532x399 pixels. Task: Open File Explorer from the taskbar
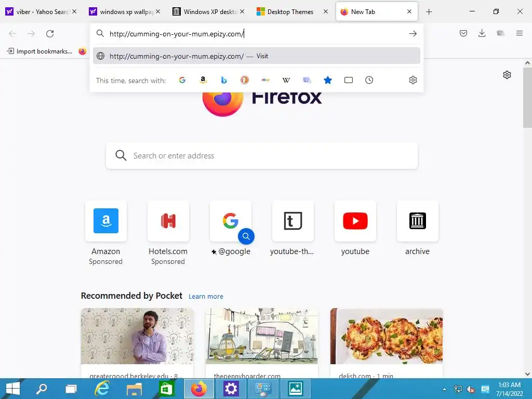(134, 389)
